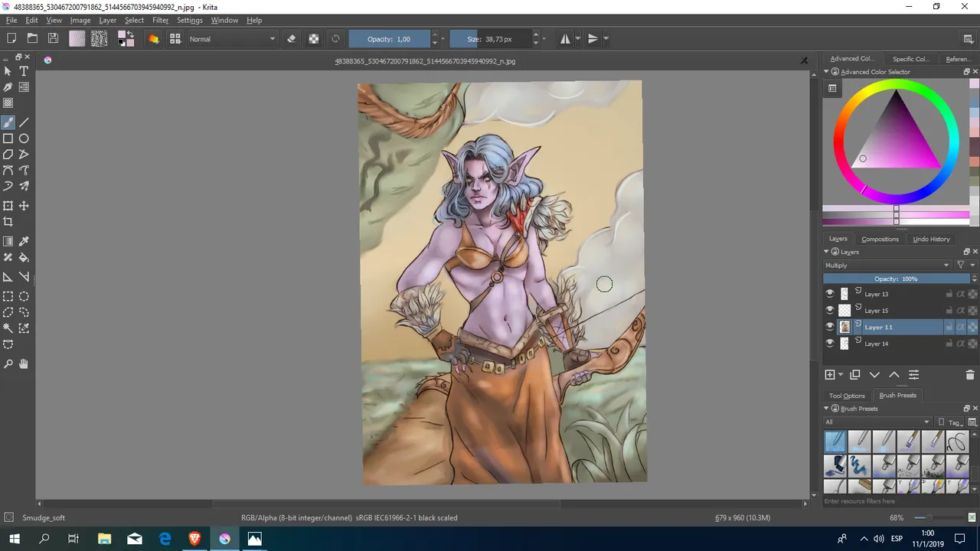Screen dimensions: 980x551
Task: Select the Fill bucket tool
Action: tap(24, 258)
